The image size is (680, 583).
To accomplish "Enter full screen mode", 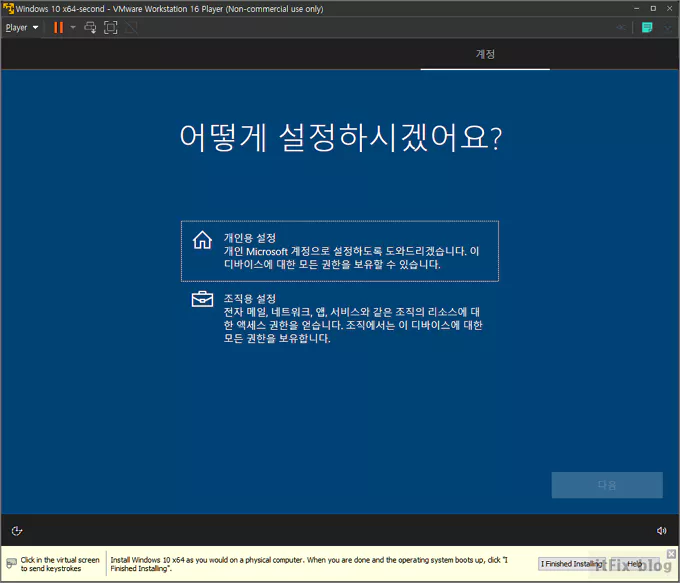I will (111, 28).
